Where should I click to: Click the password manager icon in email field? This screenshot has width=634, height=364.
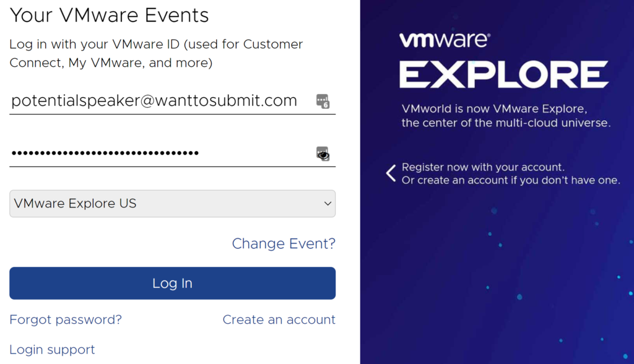point(323,101)
